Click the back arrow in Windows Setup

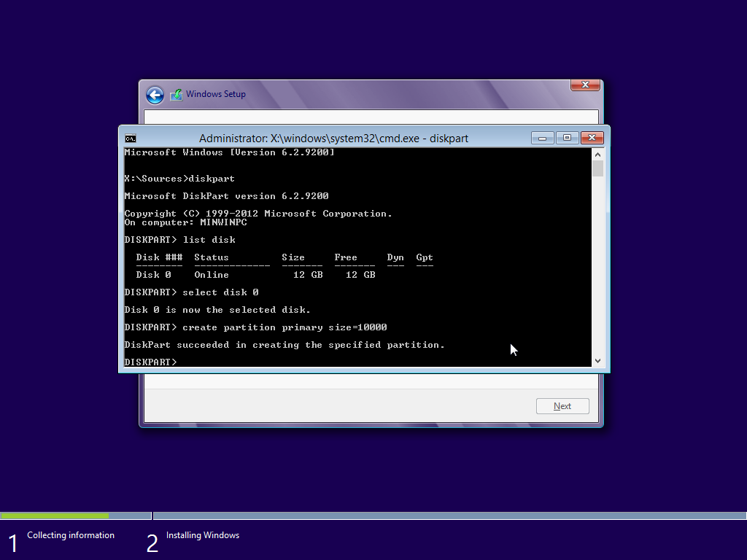point(155,95)
